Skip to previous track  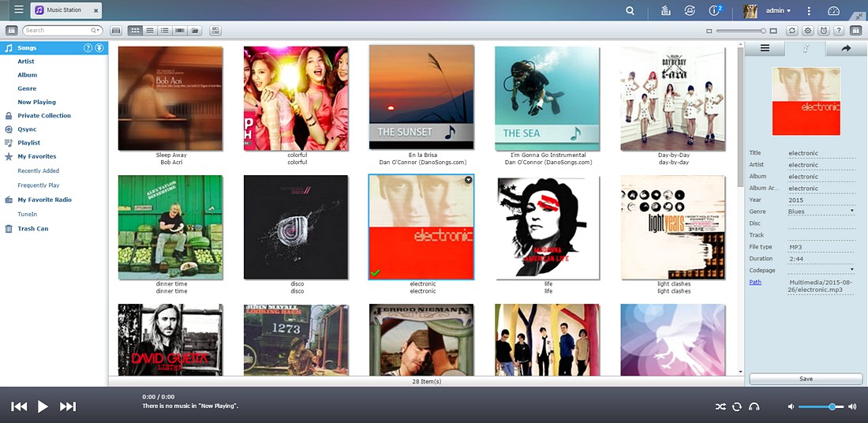point(19,406)
